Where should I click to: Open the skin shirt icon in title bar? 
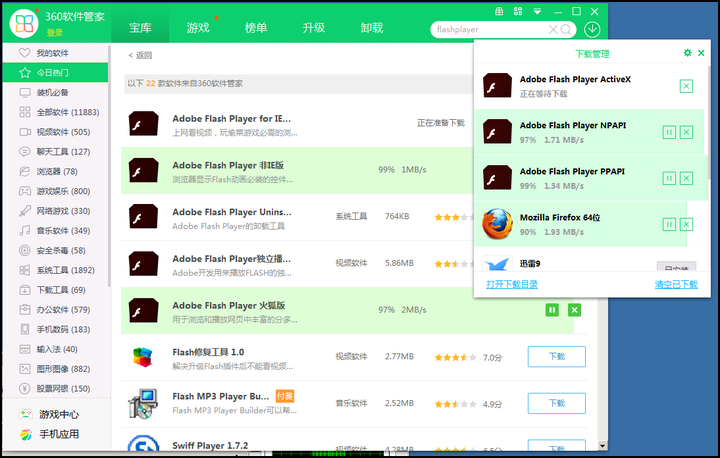[499, 11]
